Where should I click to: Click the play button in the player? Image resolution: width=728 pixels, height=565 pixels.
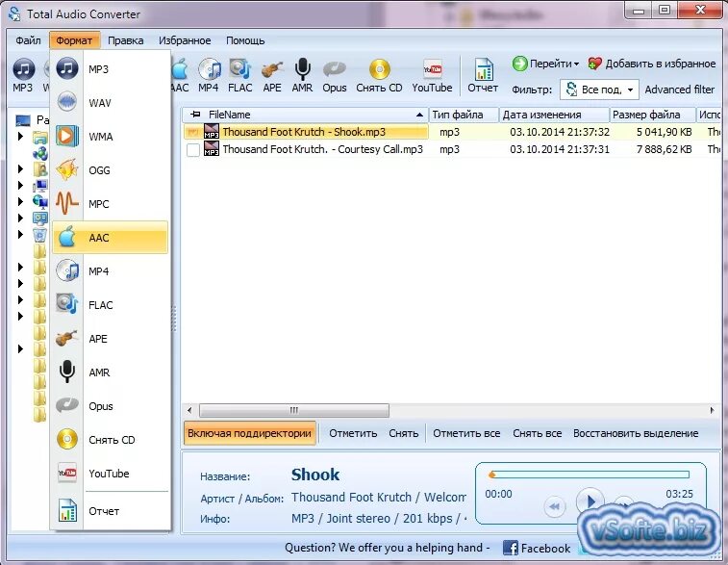point(590,501)
